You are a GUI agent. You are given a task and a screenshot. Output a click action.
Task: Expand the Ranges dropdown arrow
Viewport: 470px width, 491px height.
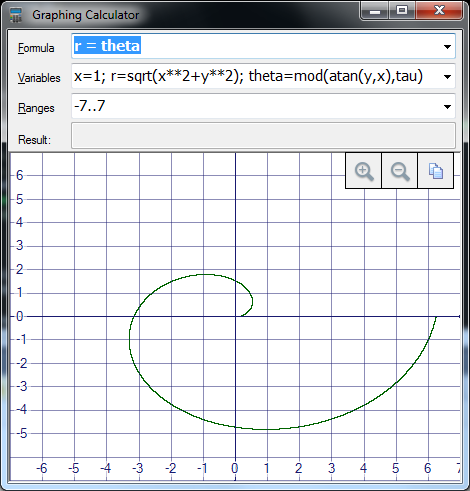[x=447, y=107]
